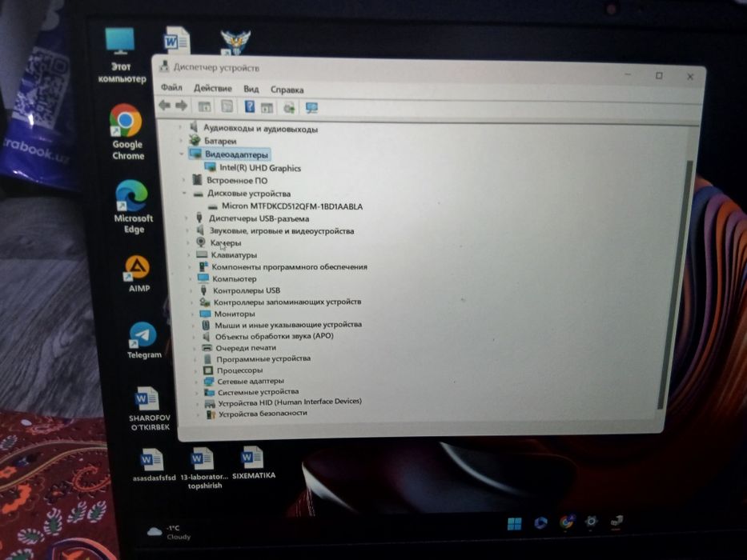Collapse the Дисковые устройства category
Screen dimensions: 747x560
(x=184, y=194)
